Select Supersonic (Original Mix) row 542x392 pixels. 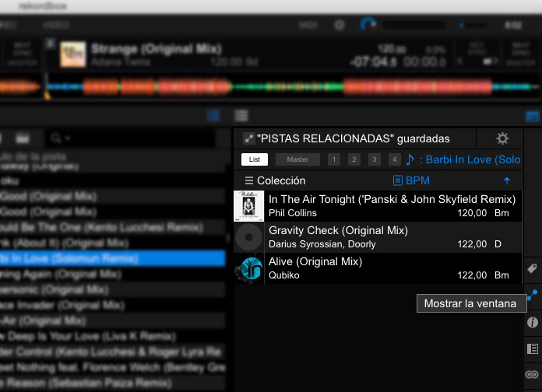[113, 290]
